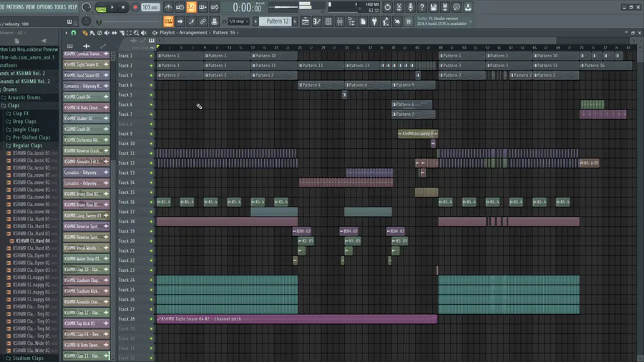Select Pattern 10 clip on Track 1

[x=274, y=55]
